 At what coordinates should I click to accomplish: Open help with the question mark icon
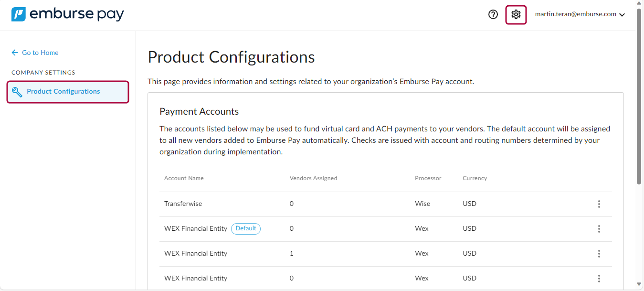point(493,14)
